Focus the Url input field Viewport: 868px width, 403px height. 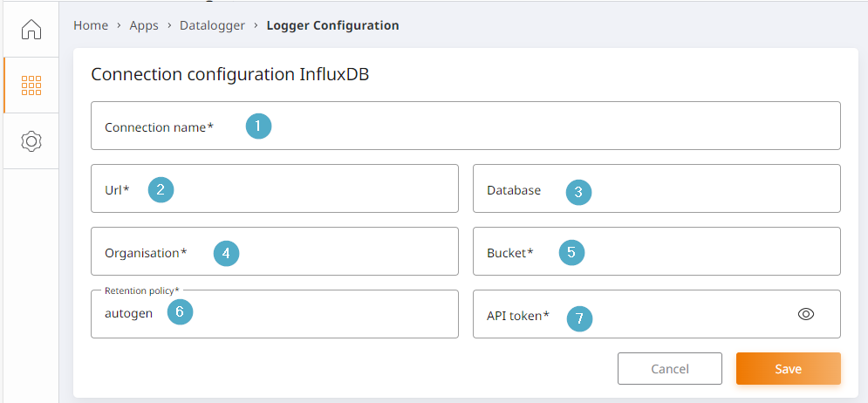point(275,188)
